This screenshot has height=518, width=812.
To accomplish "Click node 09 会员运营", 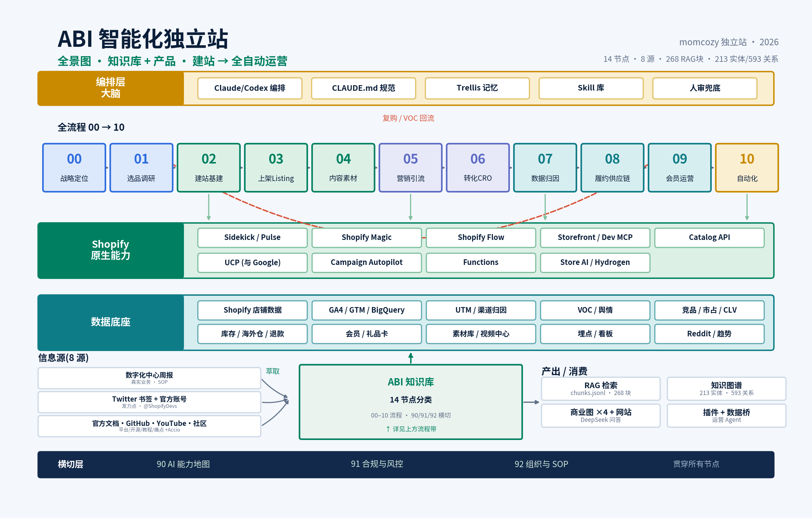I will point(680,168).
